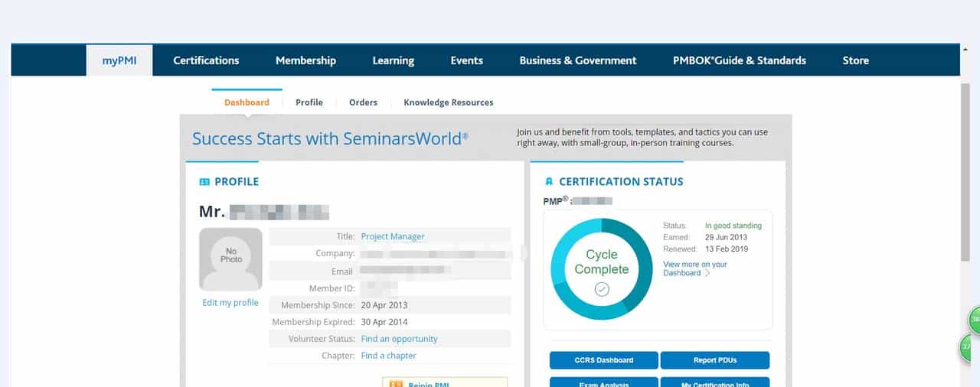980x387 pixels.
Task: Select the Knowledge Resources sub-tab
Action: (x=448, y=102)
